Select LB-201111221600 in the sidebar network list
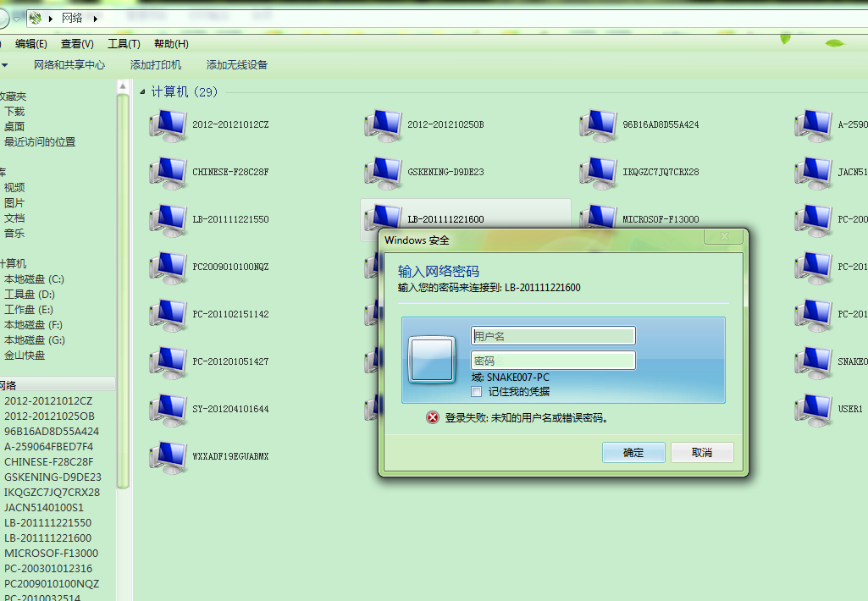The image size is (868, 601). point(47,538)
